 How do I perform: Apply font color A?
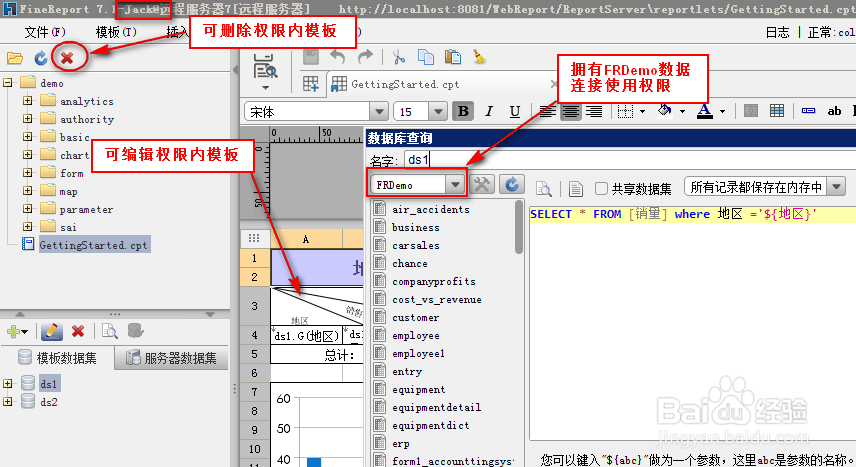705,111
